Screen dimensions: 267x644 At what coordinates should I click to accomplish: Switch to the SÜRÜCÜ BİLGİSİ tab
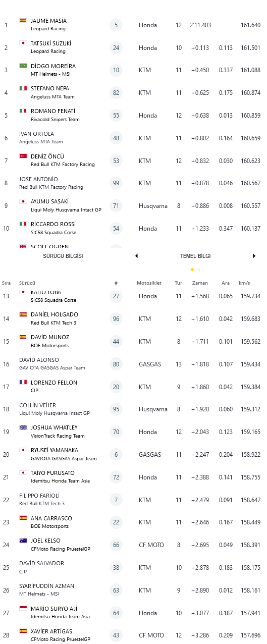coord(63,256)
